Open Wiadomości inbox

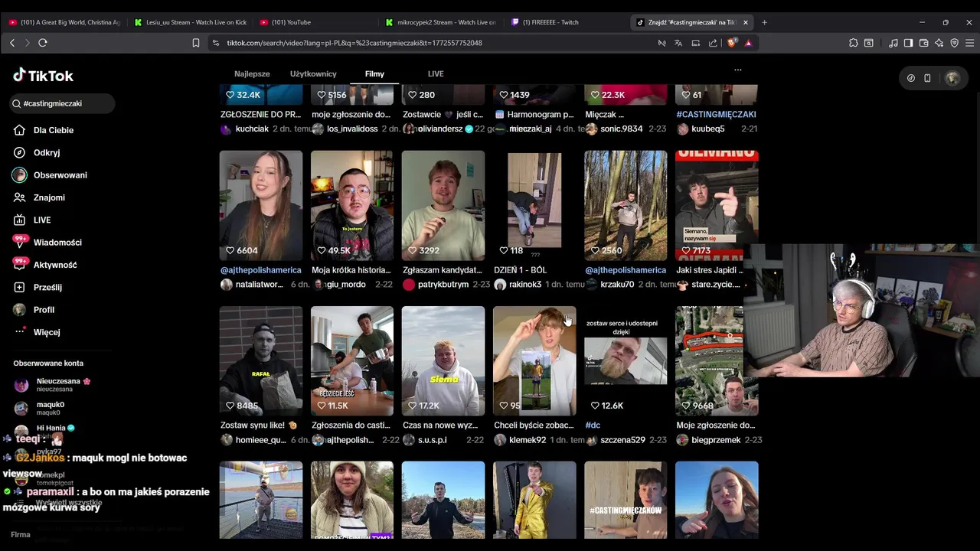tap(47, 242)
